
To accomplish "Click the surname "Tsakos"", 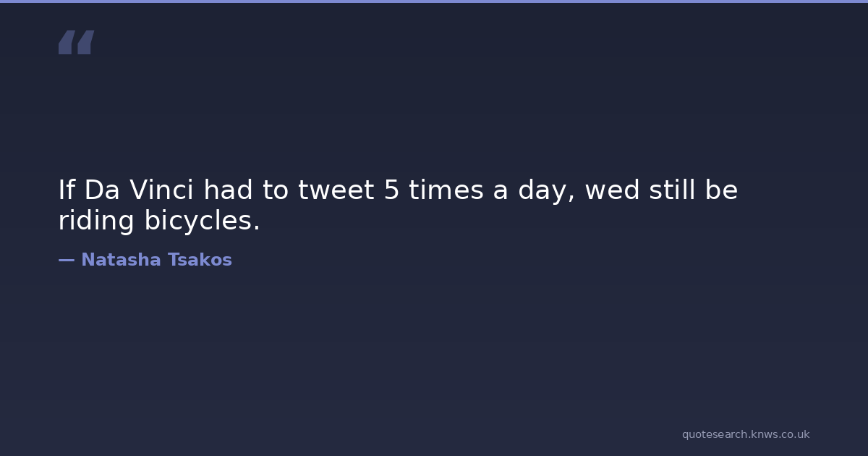I will (200, 260).
